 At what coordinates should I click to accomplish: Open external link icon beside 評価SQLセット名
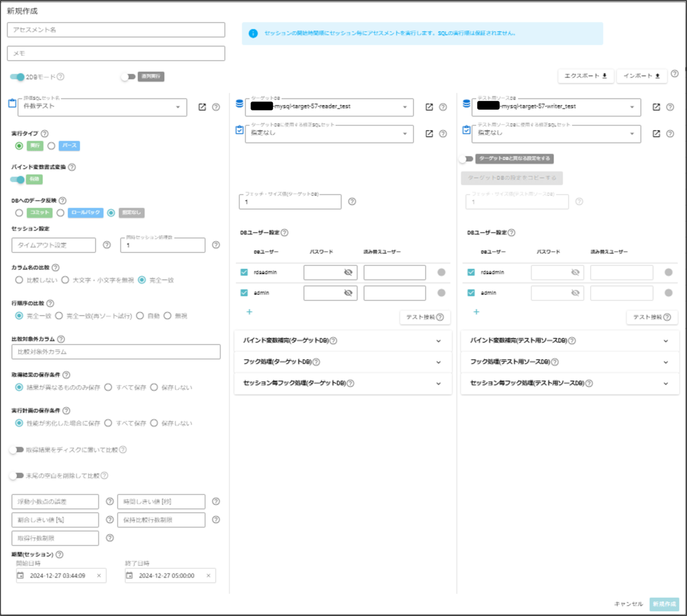point(202,107)
